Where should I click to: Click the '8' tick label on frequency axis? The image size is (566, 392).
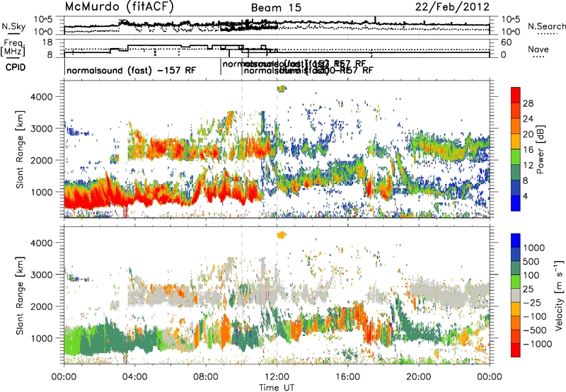pos(50,55)
